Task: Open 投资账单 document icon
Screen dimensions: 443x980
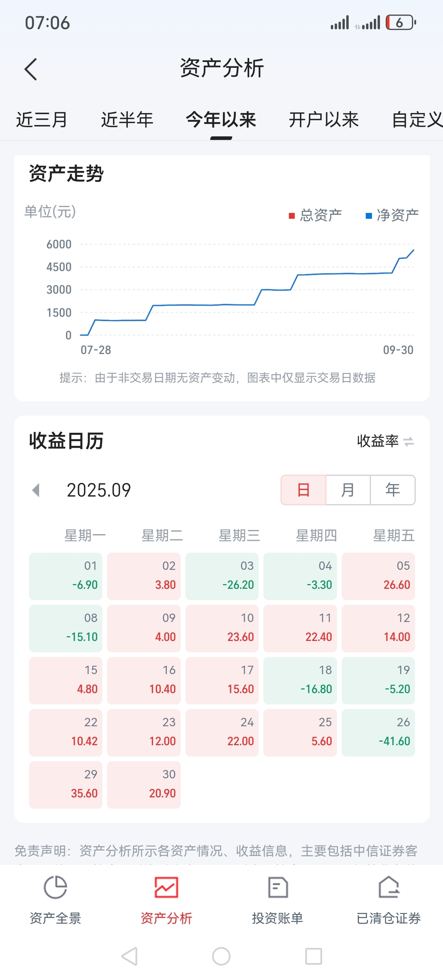Action: click(277, 887)
